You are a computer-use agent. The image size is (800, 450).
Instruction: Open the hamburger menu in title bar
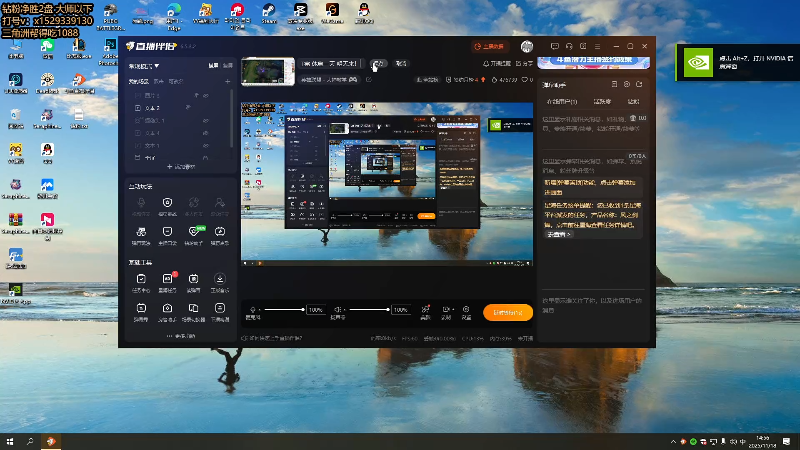coord(597,46)
